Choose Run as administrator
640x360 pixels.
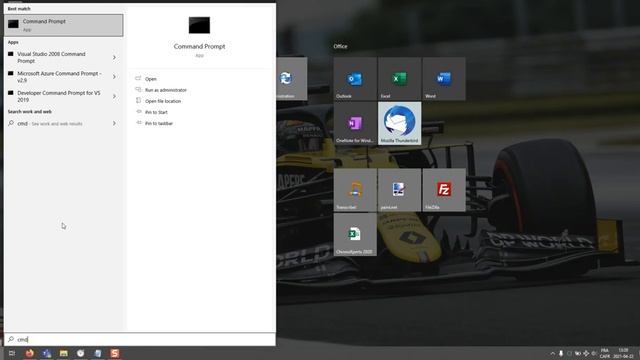click(166, 90)
